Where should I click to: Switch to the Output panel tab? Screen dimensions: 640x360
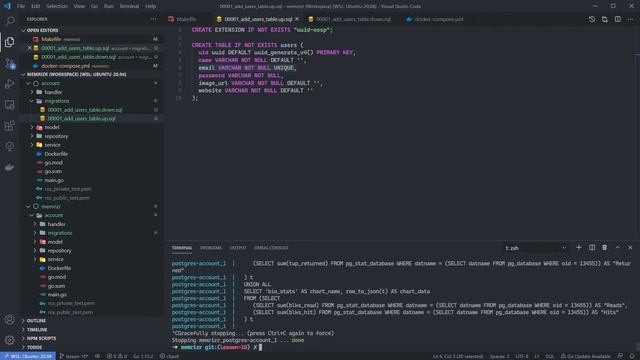click(x=238, y=248)
